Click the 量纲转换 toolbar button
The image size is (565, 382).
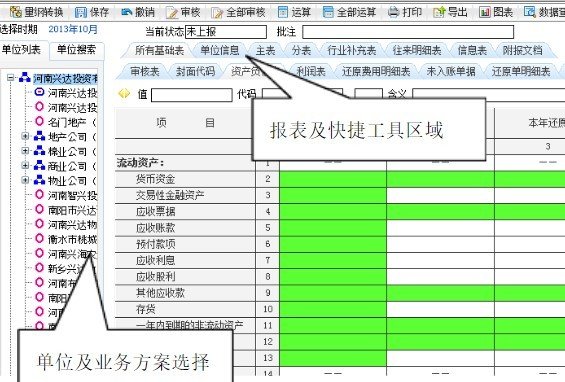click(36, 12)
